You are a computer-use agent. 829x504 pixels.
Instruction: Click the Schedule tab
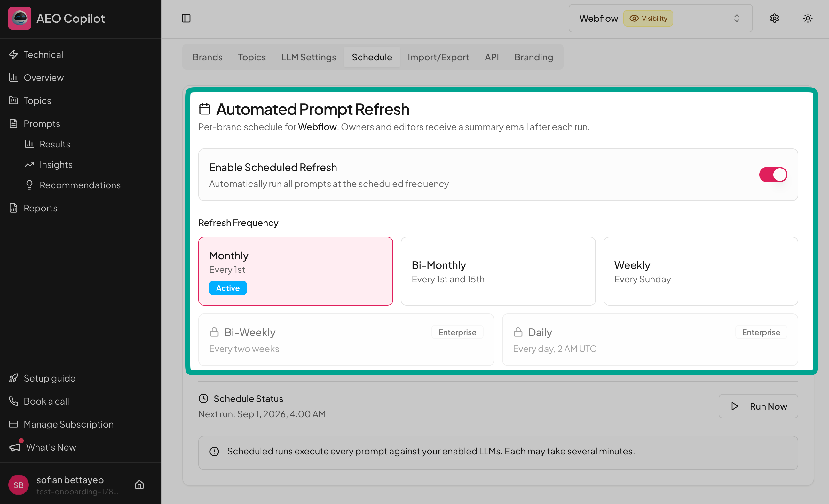[372, 57]
